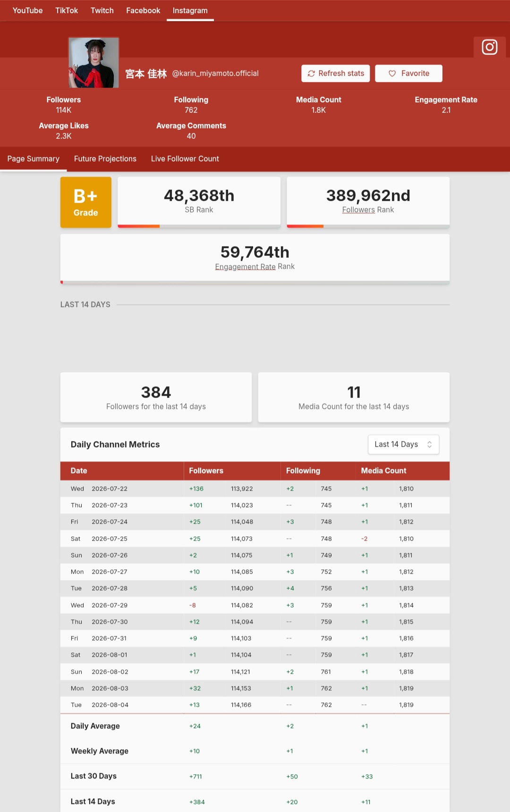Switch to the Facebook tab
Screen dimensions: 510x812
(143, 10)
